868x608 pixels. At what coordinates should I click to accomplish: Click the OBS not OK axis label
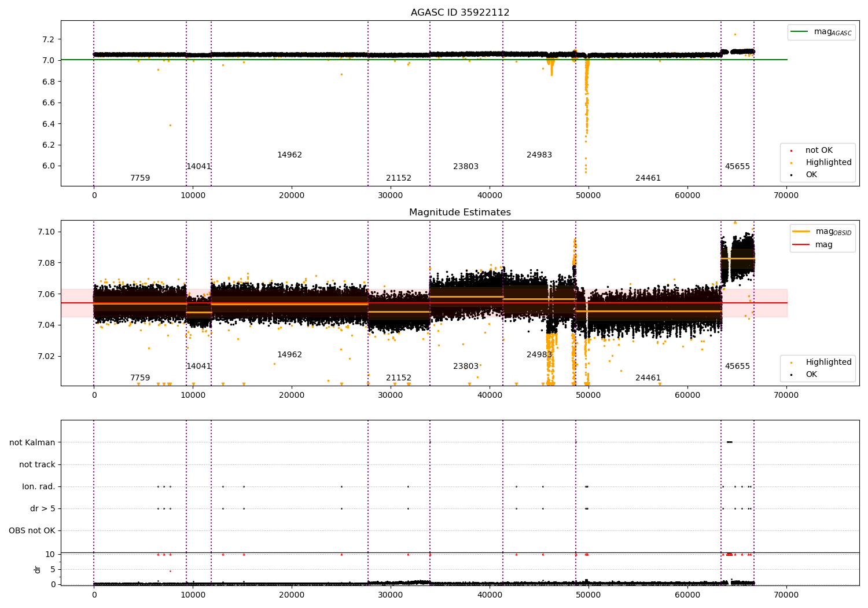[32, 531]
